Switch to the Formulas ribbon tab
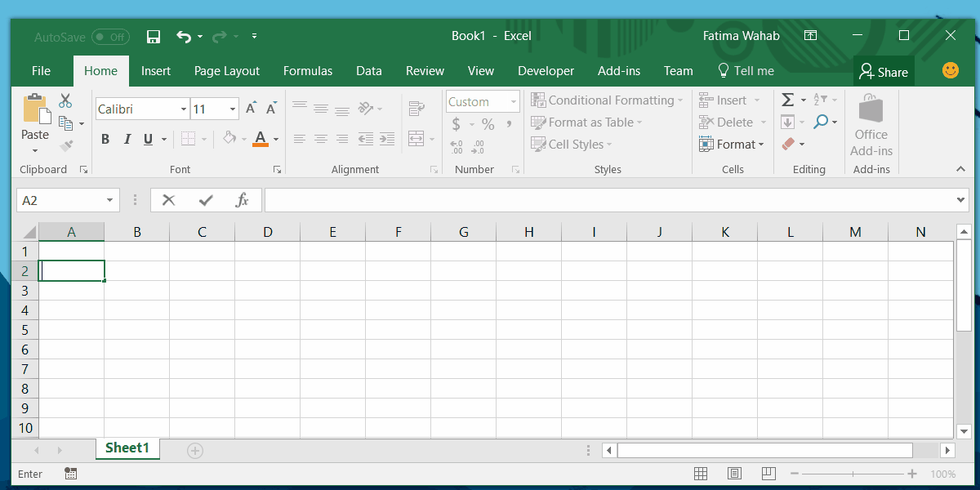 pos(308,71)
